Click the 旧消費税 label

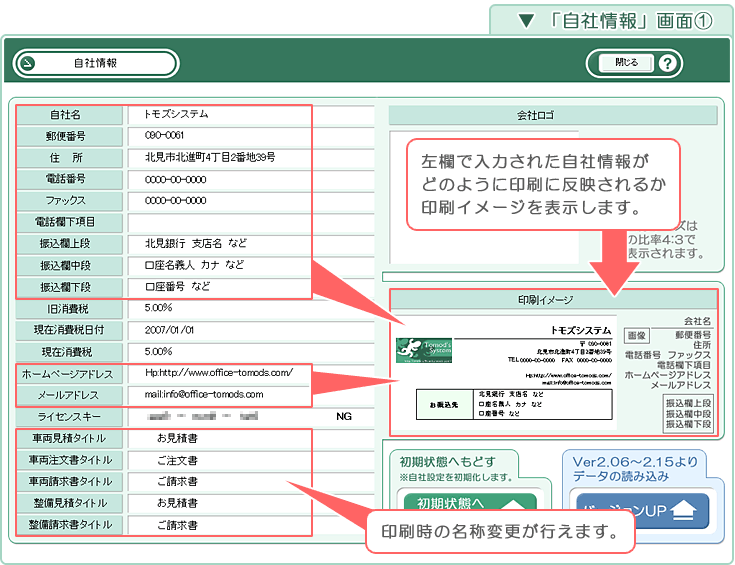click(69, 309)
